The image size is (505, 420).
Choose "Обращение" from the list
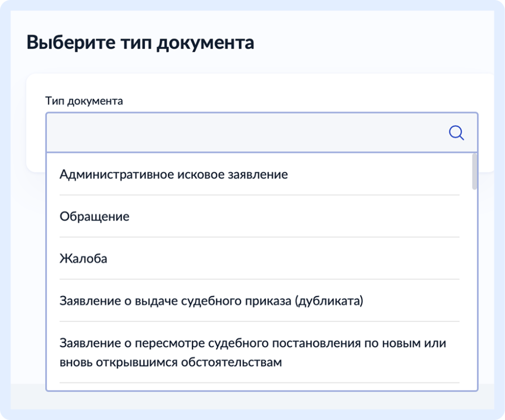[95, 216]
